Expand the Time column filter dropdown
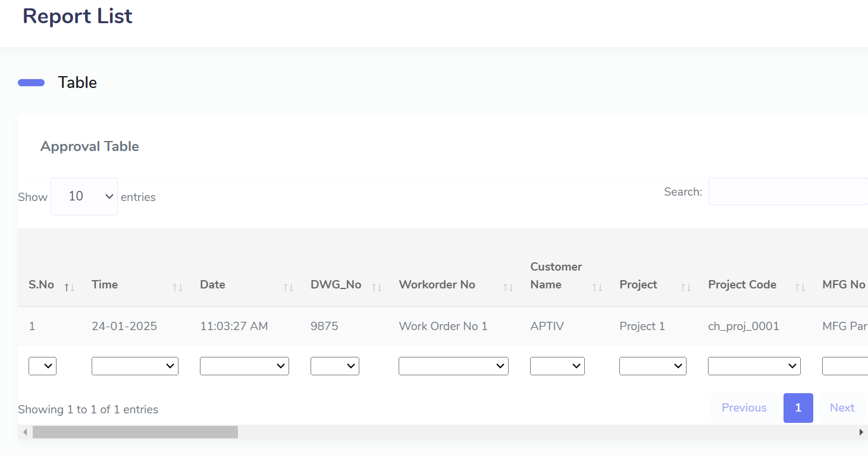868x455 pixels. [x=135, y=366]
